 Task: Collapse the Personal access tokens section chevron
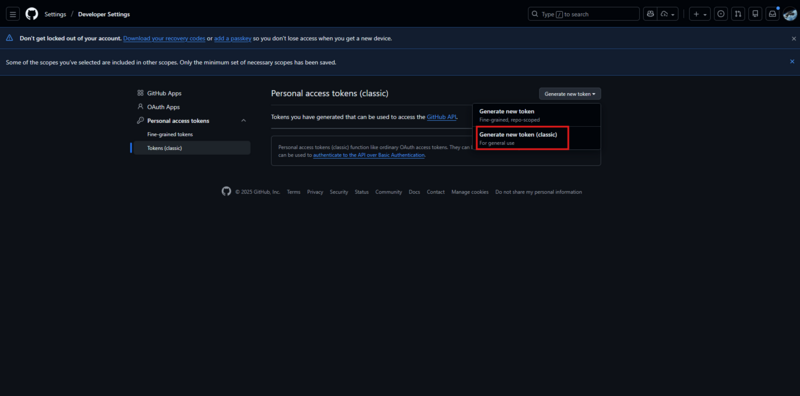[x=243, y=121]
